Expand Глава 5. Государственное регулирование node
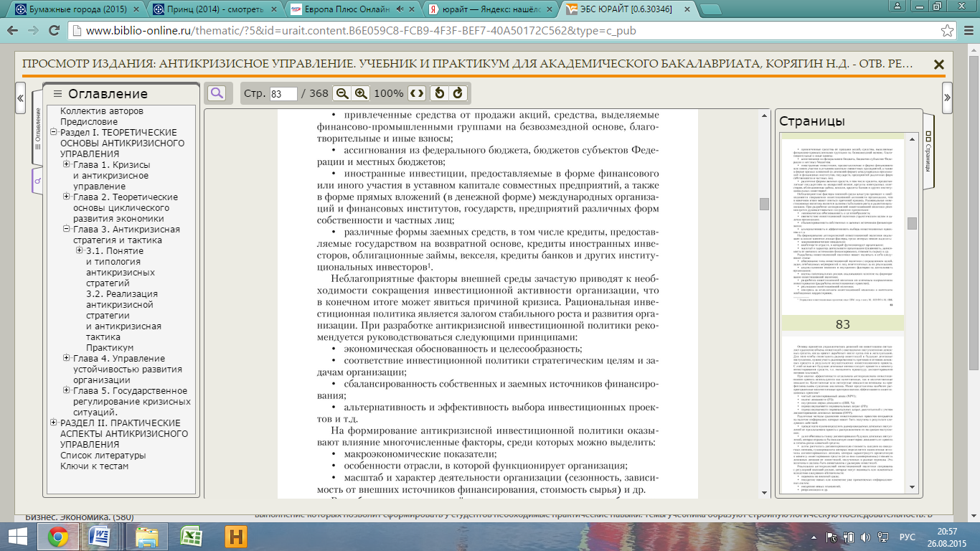Image resolution: width=980 pixels, height=551 pixels. [67, 391]
